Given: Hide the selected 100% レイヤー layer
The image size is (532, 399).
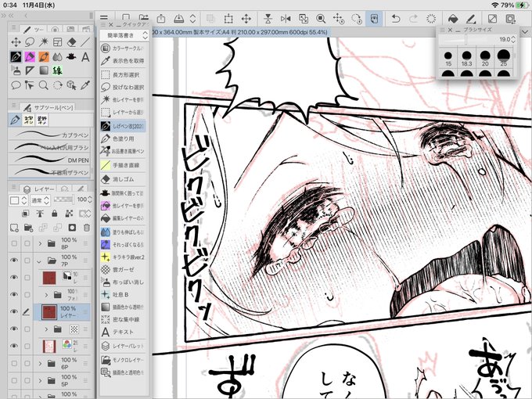Looking at the screenshot, I should point(14,311).
